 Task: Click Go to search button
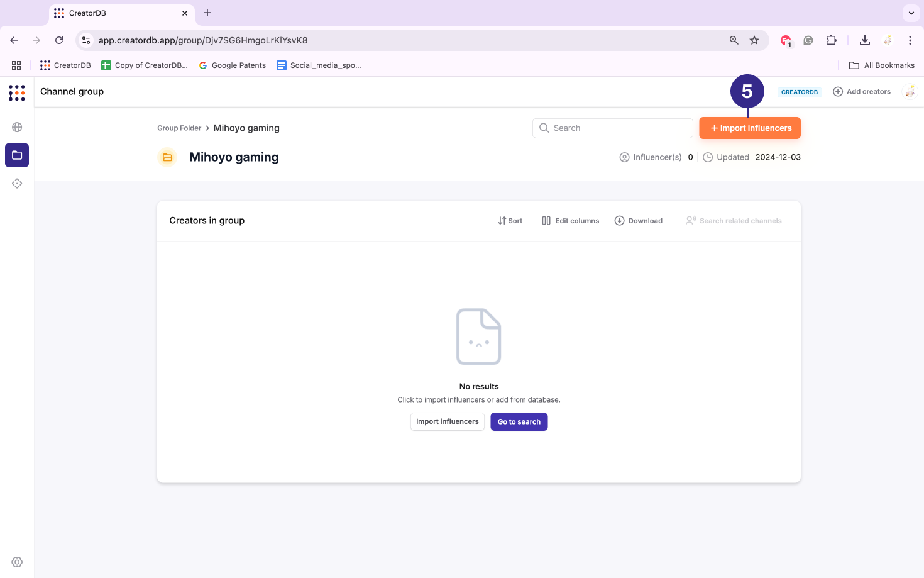coord(519,422)
